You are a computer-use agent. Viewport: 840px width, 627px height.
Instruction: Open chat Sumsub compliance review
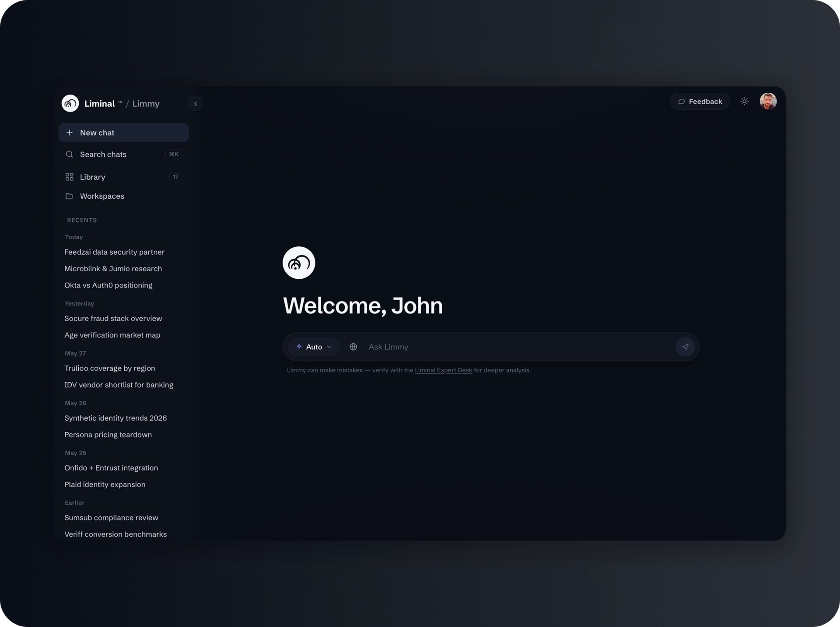point(111,518)
